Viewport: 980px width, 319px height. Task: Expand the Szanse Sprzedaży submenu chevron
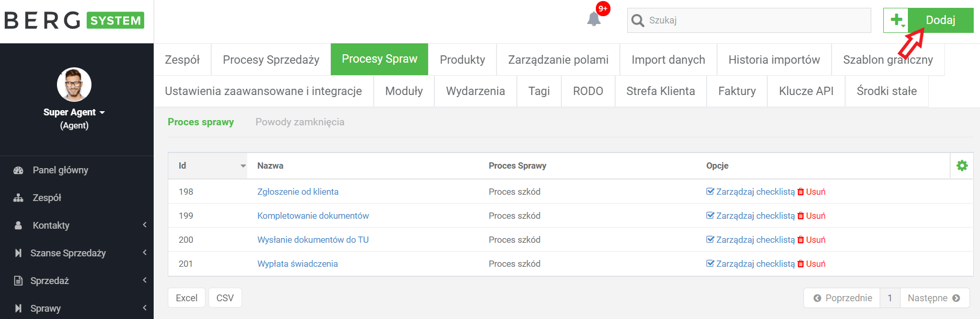[145, 253]
